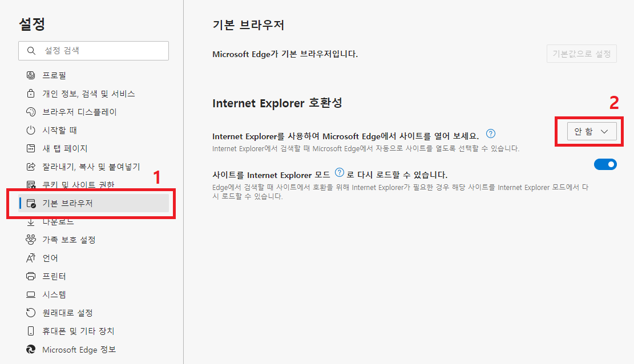Viewport: 634px width, 364px height.
Task: Click the 프린터 printer icon
Action: [x=31, y=276]
